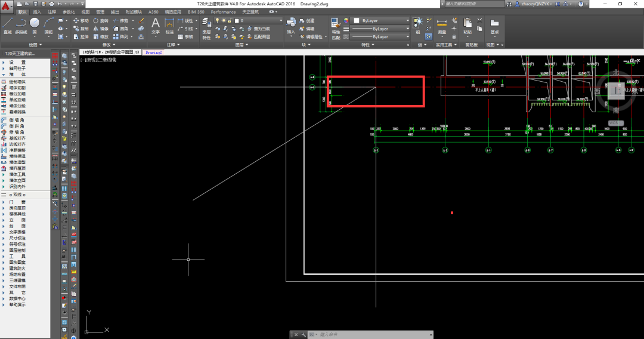Switch to the 插入 ribbon tab
The image size is (644, 339).
(x=38, y=11)
